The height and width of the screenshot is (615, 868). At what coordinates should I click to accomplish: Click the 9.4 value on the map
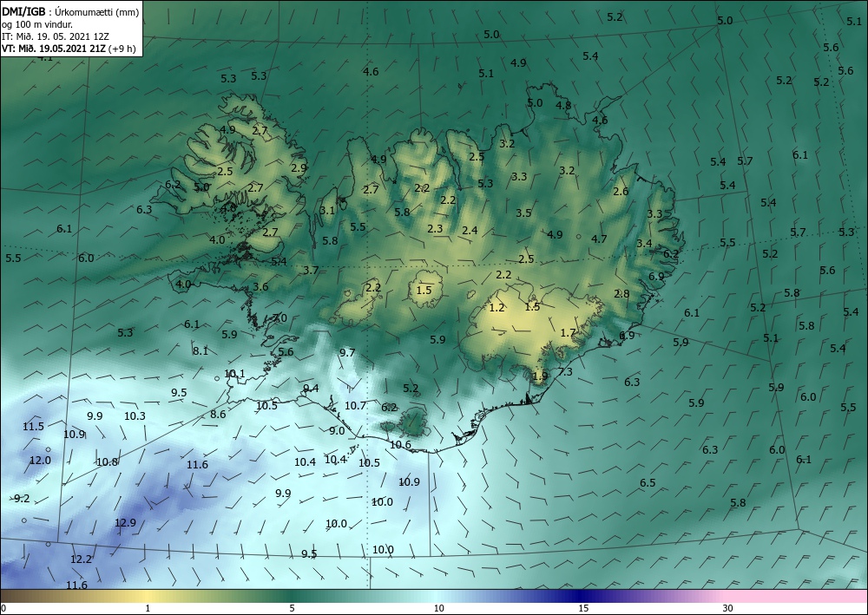[311, 388]
